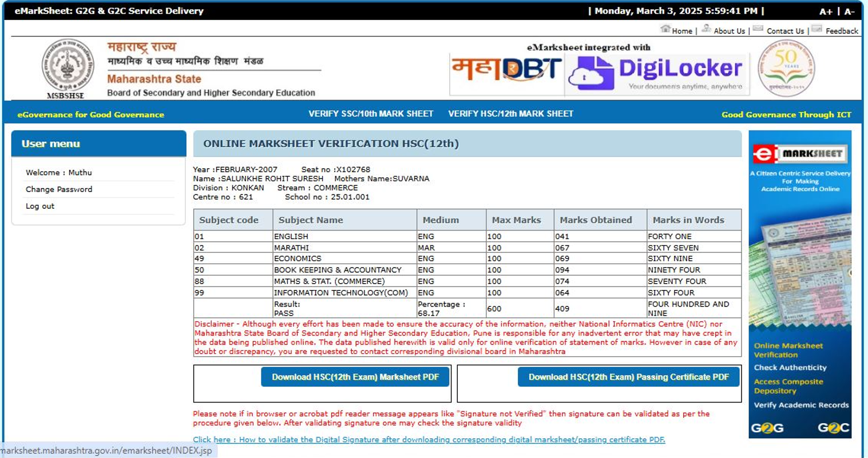Log out from the User menu

[40, 206]
